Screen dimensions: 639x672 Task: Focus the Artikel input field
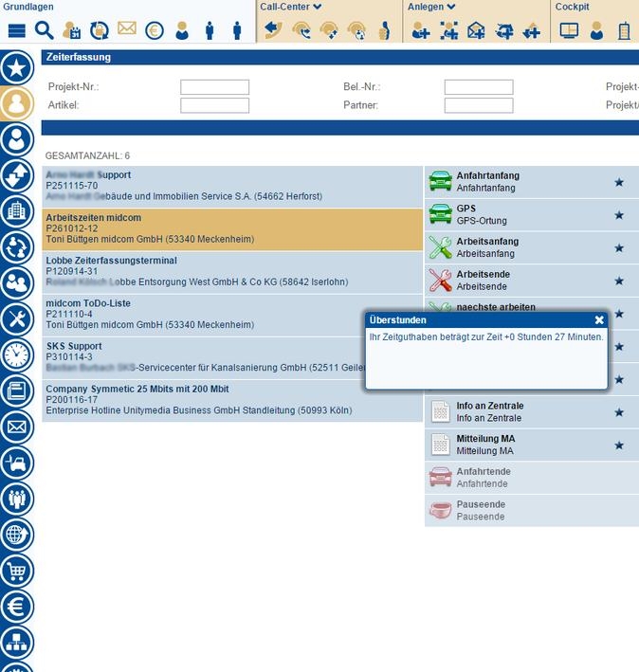click(214, 105)
